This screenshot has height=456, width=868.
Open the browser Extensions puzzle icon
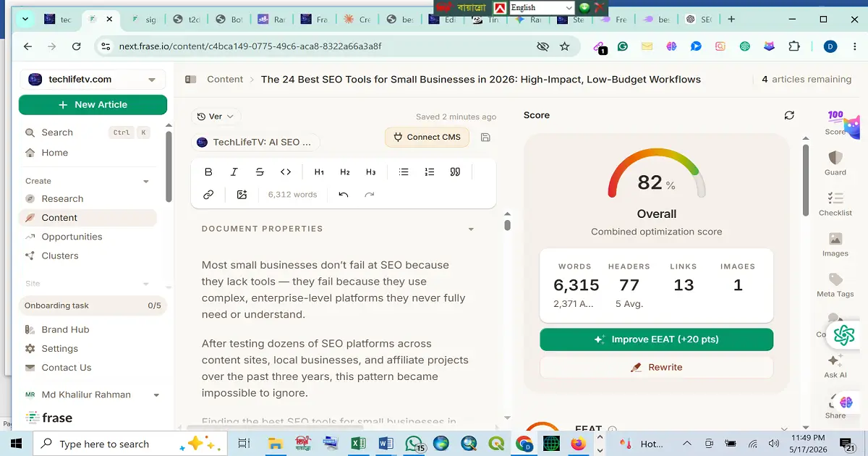click(794, 46)
